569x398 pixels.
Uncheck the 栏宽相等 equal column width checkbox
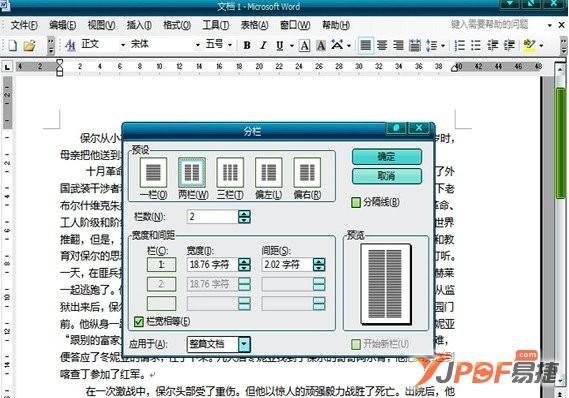pyautogui.click(x=139, y=321)
